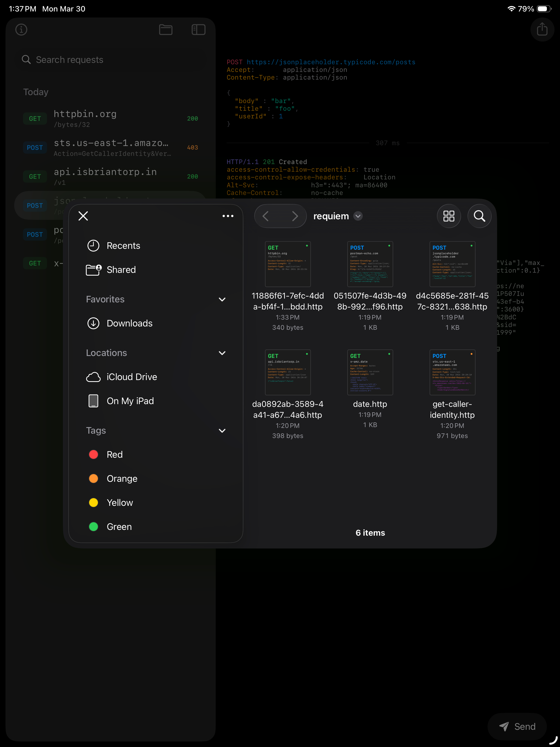Click the 200 status on httpbin.org row
The image size is (560, 747).
point(192,119)
